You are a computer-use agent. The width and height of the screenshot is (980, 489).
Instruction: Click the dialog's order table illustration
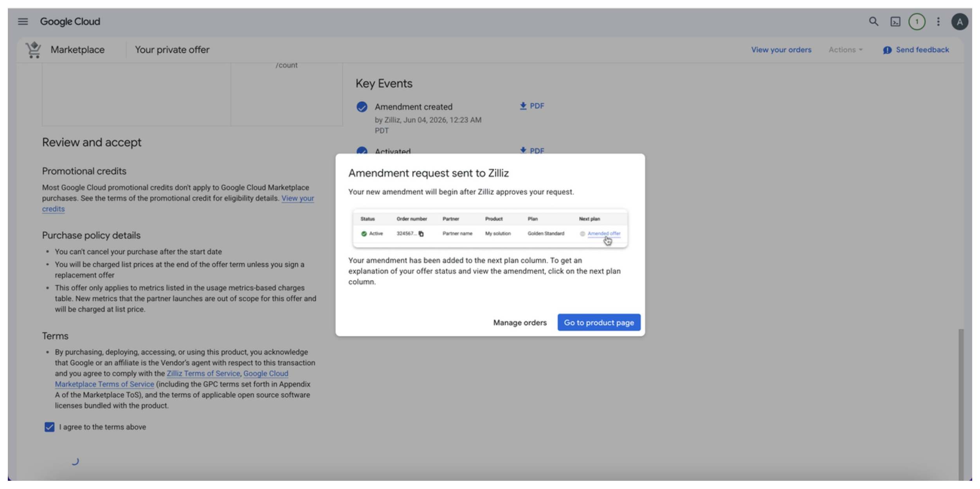(x=490, y=228)
